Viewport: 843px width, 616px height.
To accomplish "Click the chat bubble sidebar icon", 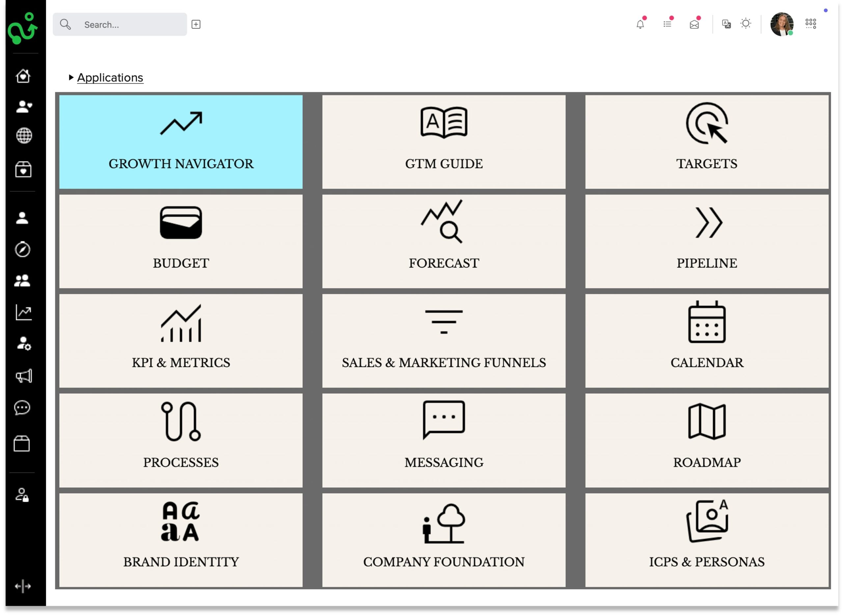I will pos(22,408).
